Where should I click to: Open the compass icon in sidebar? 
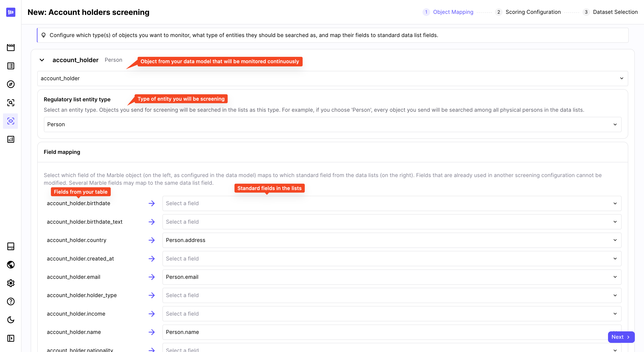pos(10,84)
